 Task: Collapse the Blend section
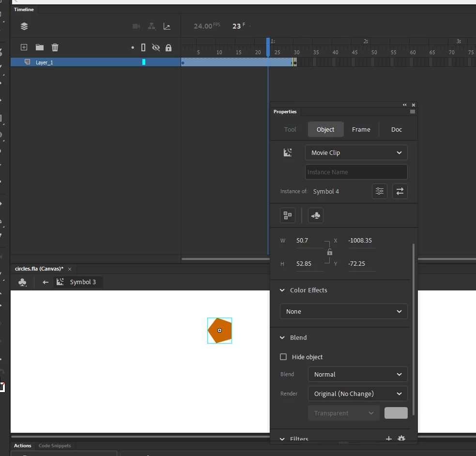tap(282, 338)
